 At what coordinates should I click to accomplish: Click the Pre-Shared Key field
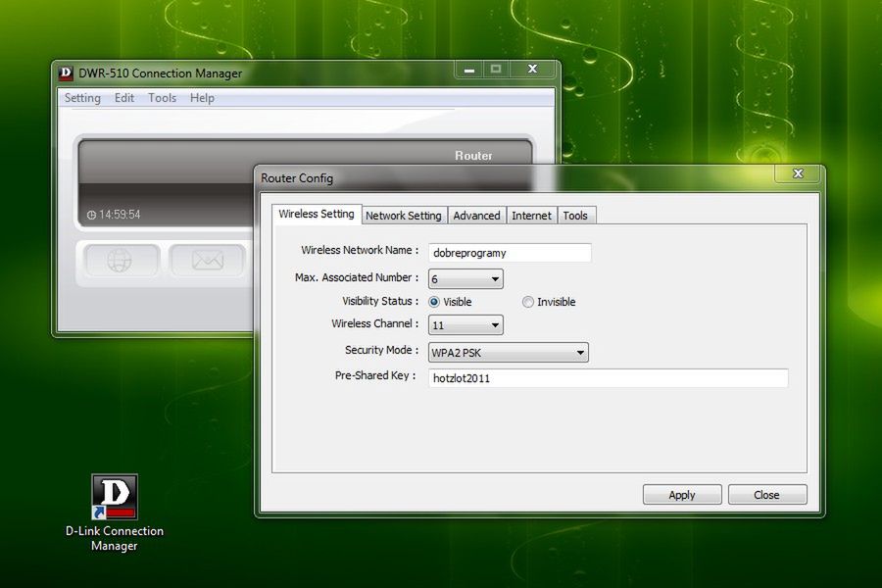click(x=608, y=378)
